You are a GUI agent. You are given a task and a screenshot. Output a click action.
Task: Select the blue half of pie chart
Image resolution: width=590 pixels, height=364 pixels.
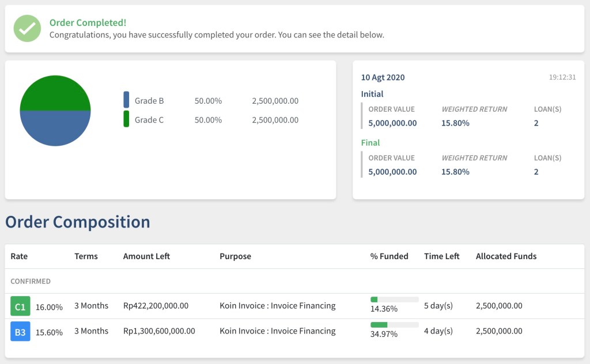55,128
